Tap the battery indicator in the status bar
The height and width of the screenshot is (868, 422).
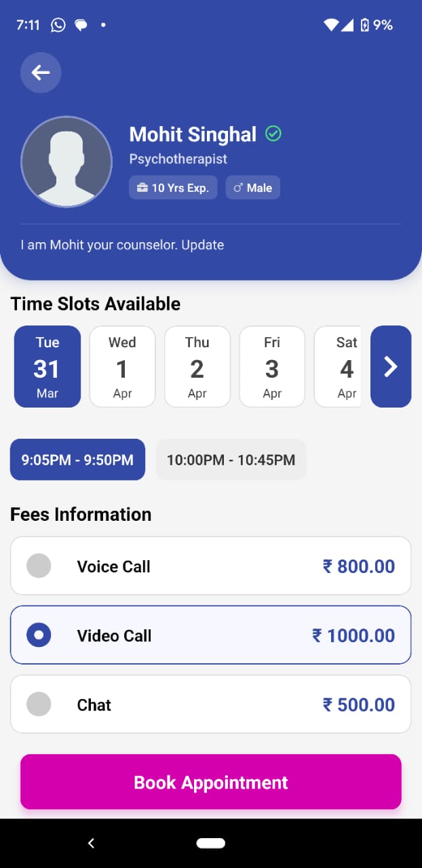pyautogui.click(x=366, y=25)
